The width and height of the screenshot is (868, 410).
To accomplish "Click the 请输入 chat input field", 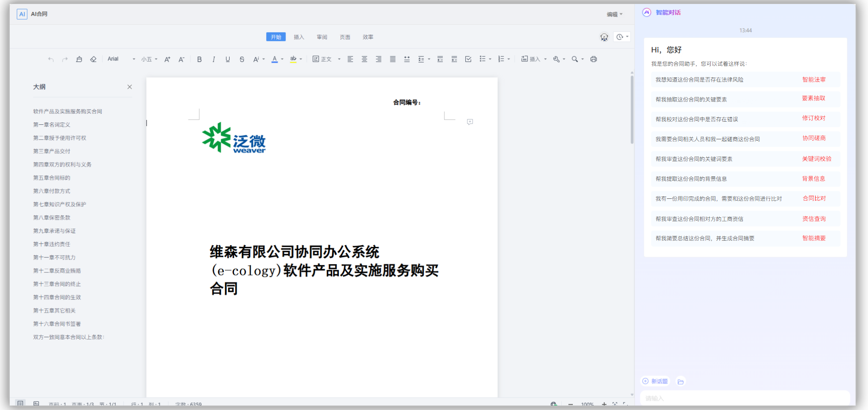I will pyautogui.click(x=745, y=398).
